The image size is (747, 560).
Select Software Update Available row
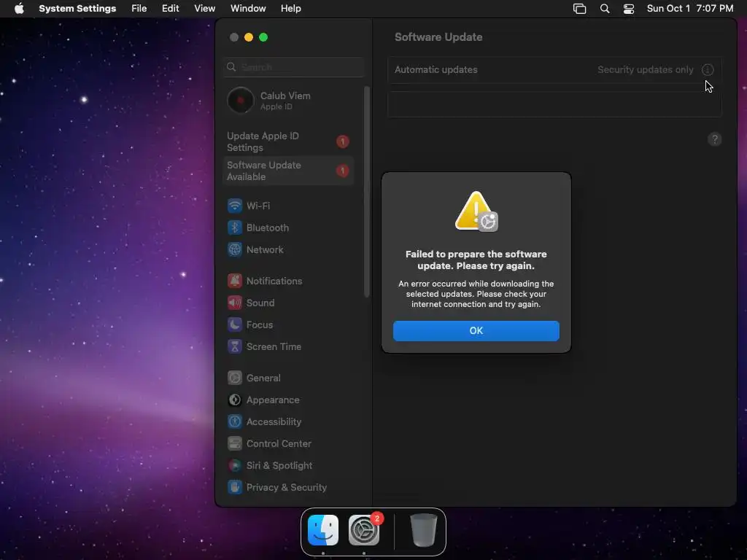(288, 171)
